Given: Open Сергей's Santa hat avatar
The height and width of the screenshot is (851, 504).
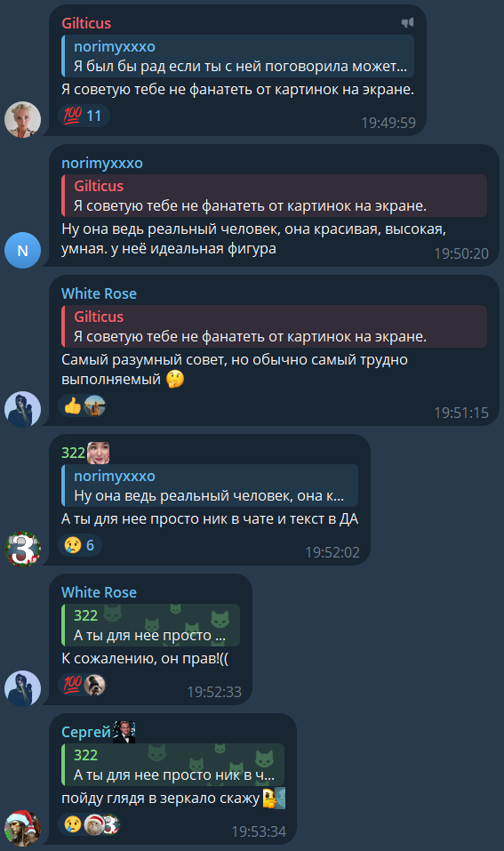Looking at the screenshot, I should (23, 828).
